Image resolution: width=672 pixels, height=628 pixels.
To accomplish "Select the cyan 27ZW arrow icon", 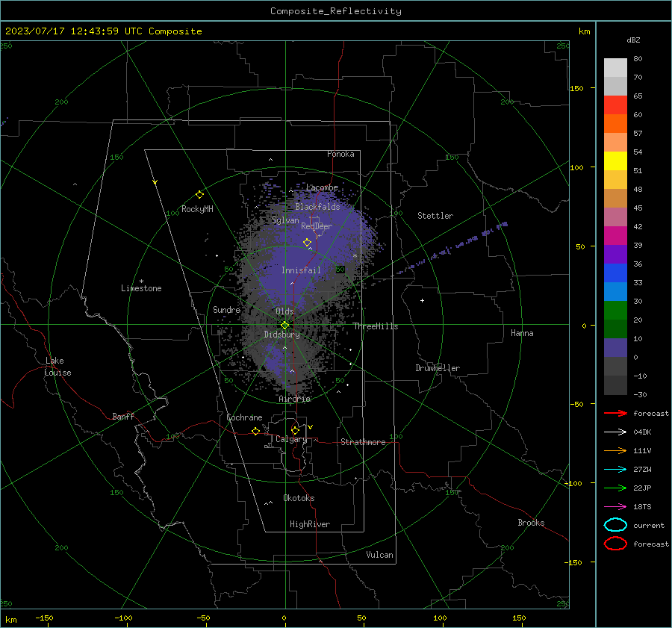I will tap(615, 469).
